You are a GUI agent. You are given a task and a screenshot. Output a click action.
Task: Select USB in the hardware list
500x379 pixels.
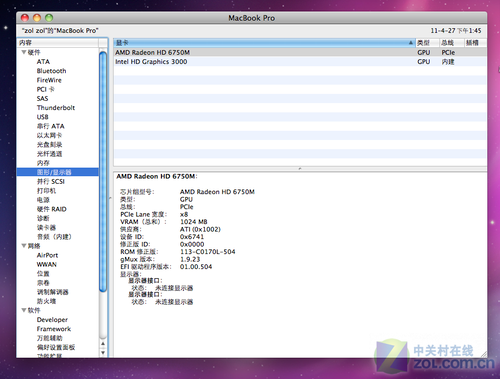click(42, 117)
